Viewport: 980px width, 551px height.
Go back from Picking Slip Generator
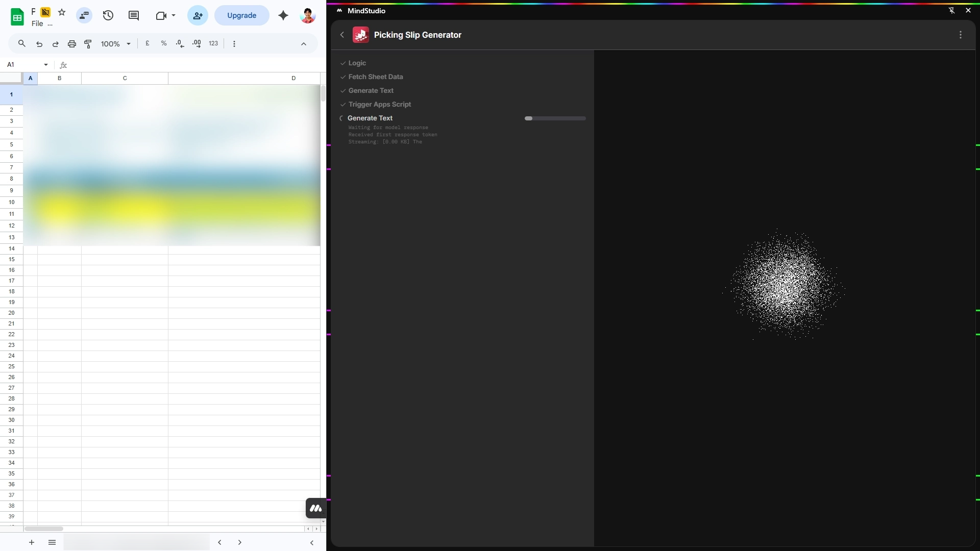pos(342,35)
